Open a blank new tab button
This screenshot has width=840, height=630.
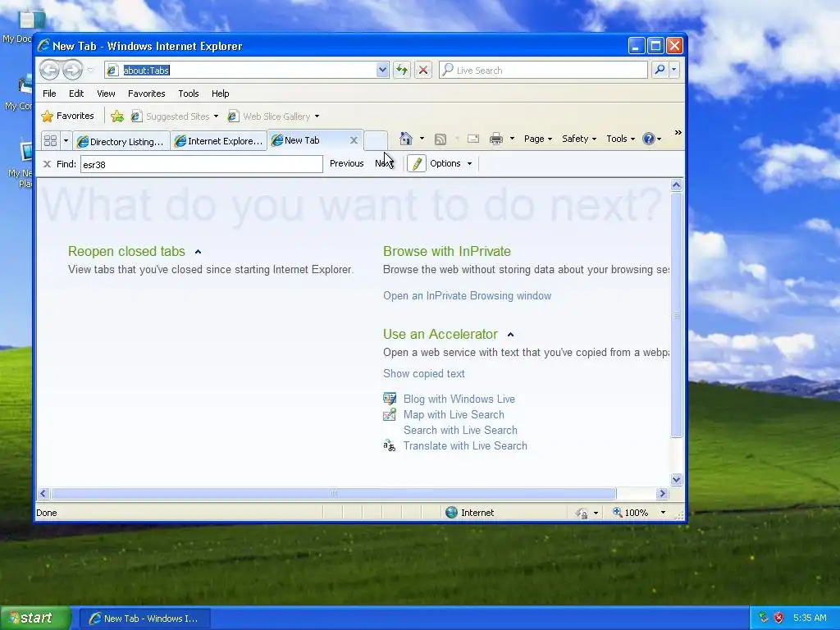point(376,141)
